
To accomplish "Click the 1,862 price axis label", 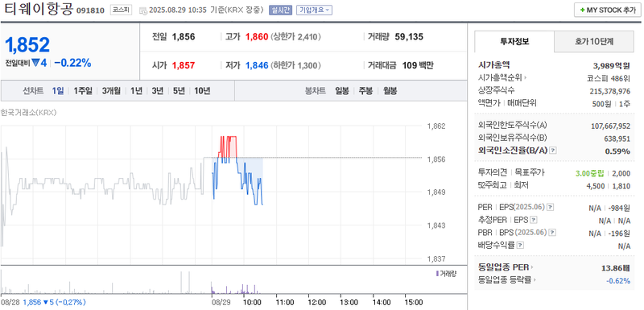I will [436, 126].
